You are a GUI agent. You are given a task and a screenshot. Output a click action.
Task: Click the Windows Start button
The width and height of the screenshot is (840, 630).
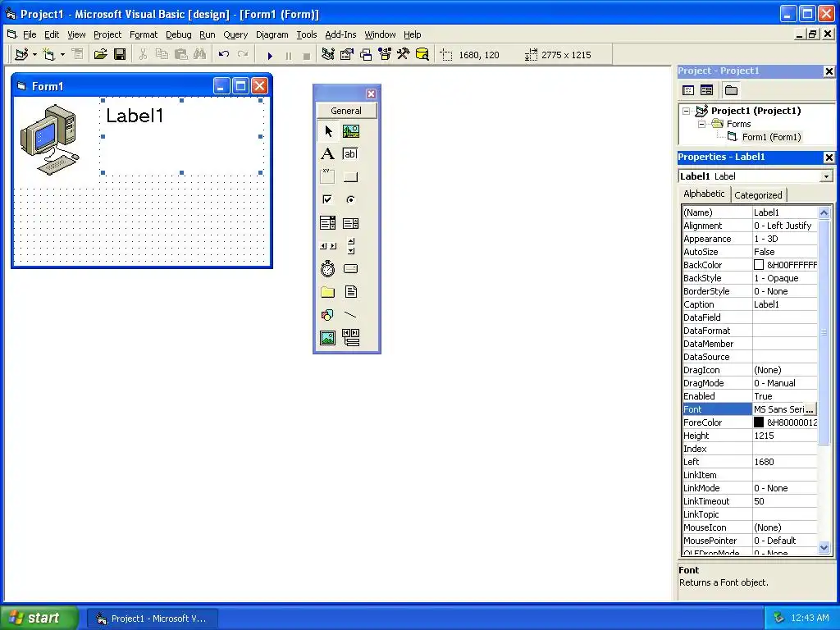39,618
